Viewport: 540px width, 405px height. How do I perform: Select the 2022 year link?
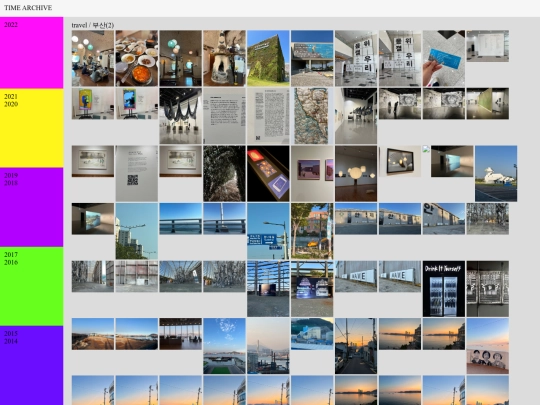(11, 25)
